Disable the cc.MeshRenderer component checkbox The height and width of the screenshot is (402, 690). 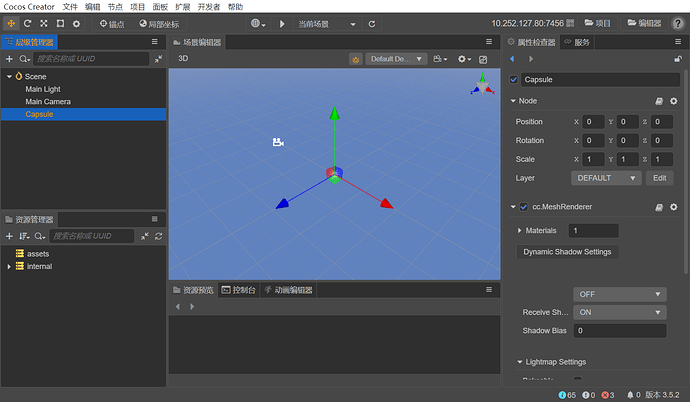(524, 207)
